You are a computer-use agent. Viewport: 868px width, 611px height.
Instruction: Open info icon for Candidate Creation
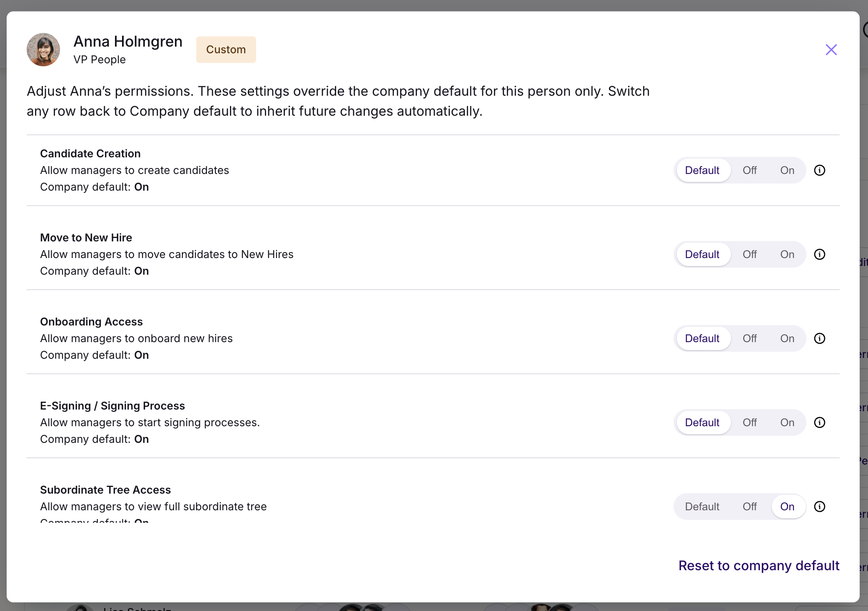[x=819, y=170]
